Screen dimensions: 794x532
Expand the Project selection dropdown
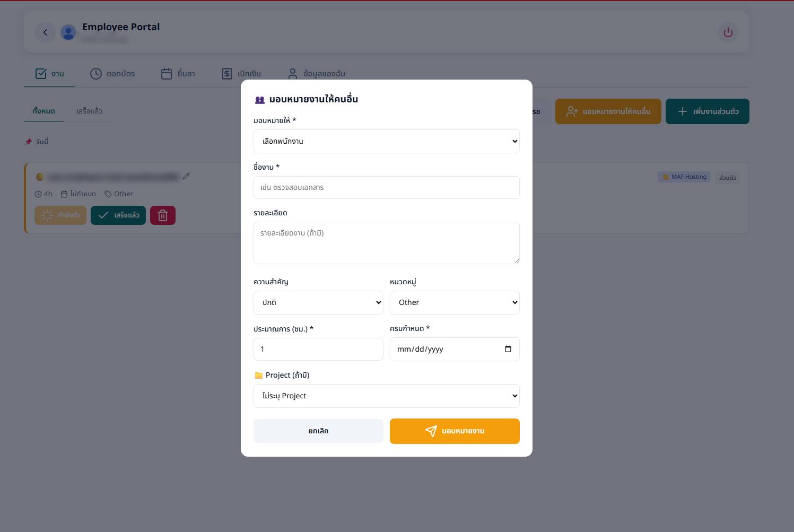click(386, 396)
